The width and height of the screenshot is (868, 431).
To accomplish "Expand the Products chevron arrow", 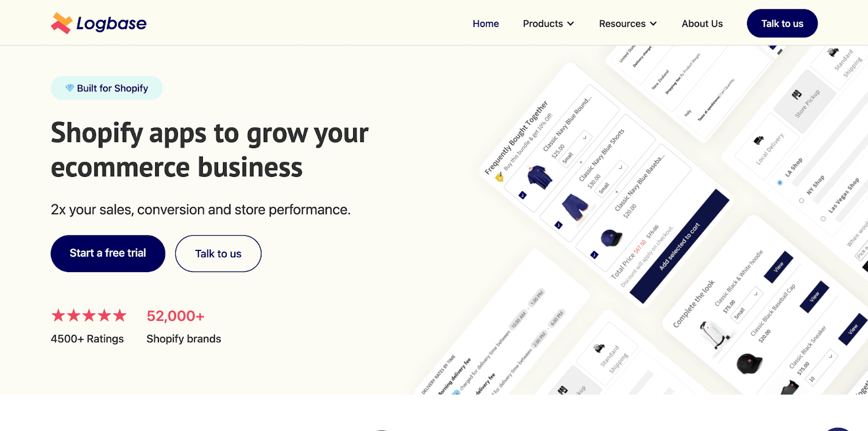I will (570, 24).
